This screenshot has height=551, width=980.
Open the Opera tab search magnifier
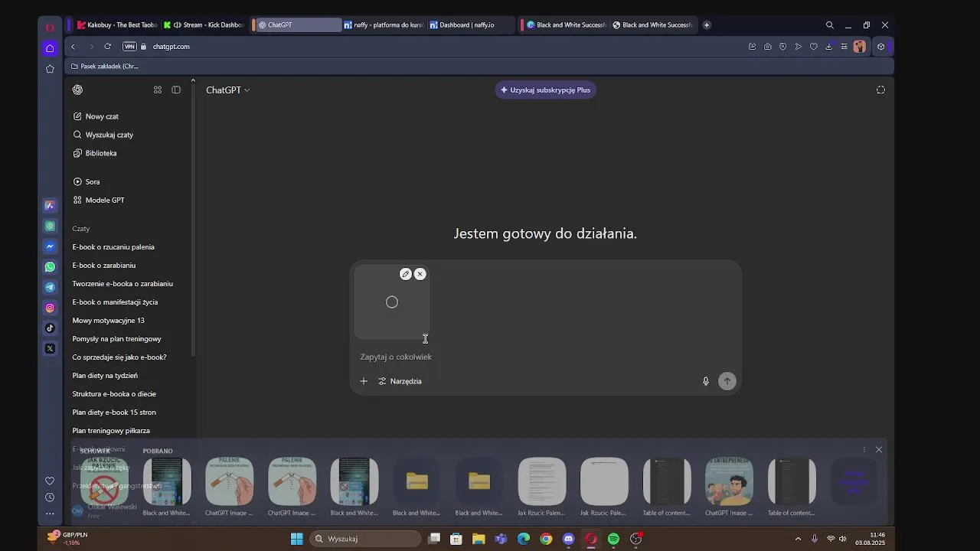[x=829, y=25]
